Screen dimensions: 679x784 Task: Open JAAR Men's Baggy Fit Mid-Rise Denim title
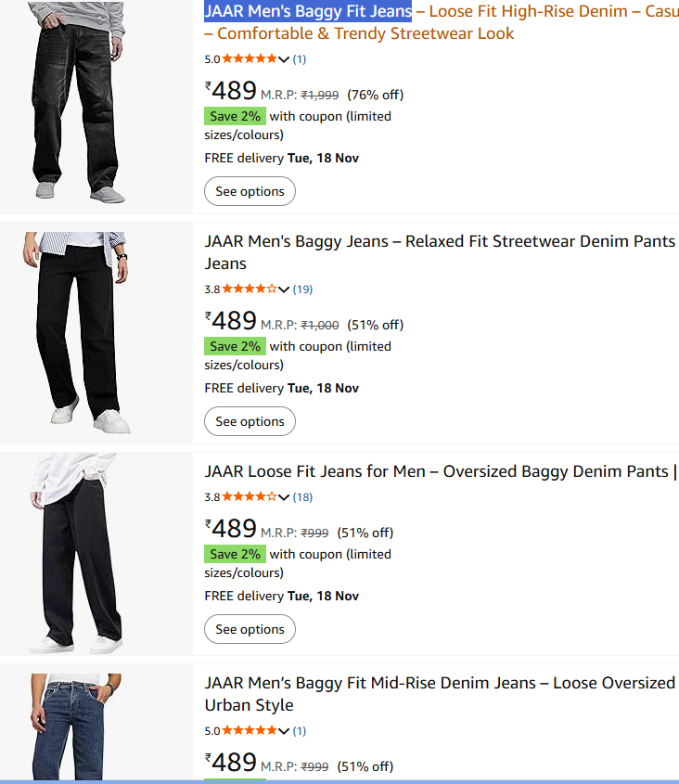click(442, 693)
